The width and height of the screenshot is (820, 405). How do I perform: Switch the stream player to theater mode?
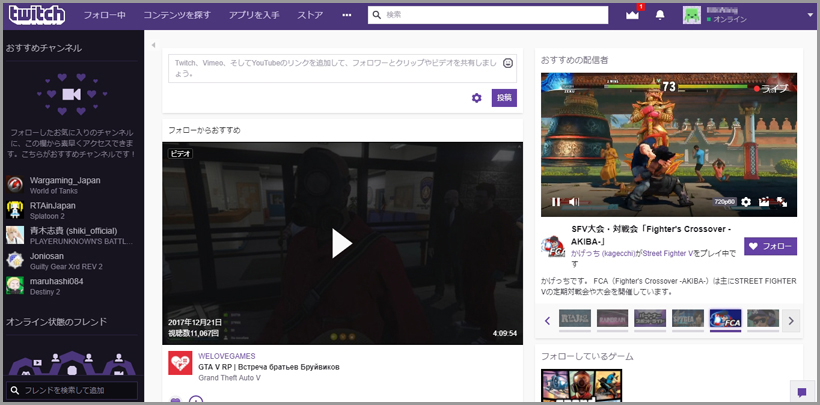click(x=765, y=202)
